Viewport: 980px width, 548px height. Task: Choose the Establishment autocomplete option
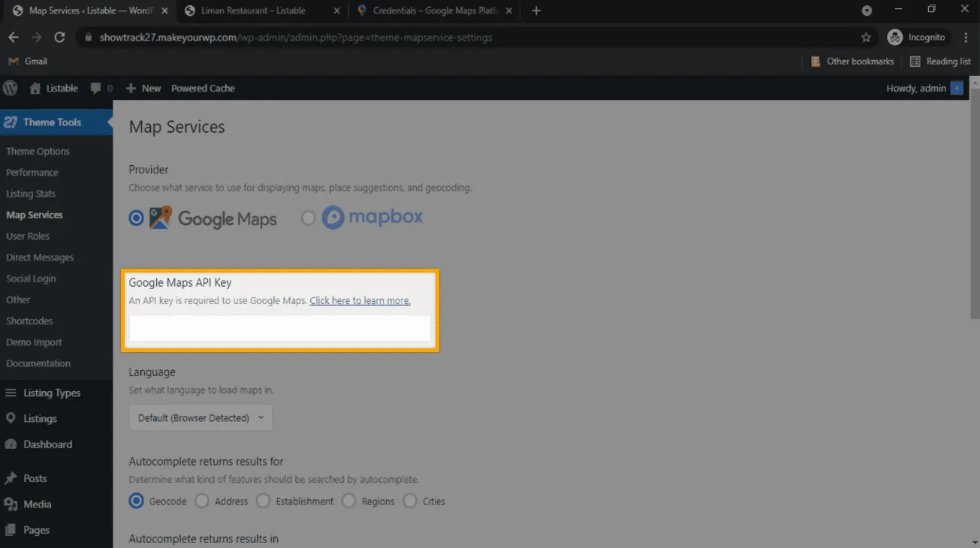263,501
